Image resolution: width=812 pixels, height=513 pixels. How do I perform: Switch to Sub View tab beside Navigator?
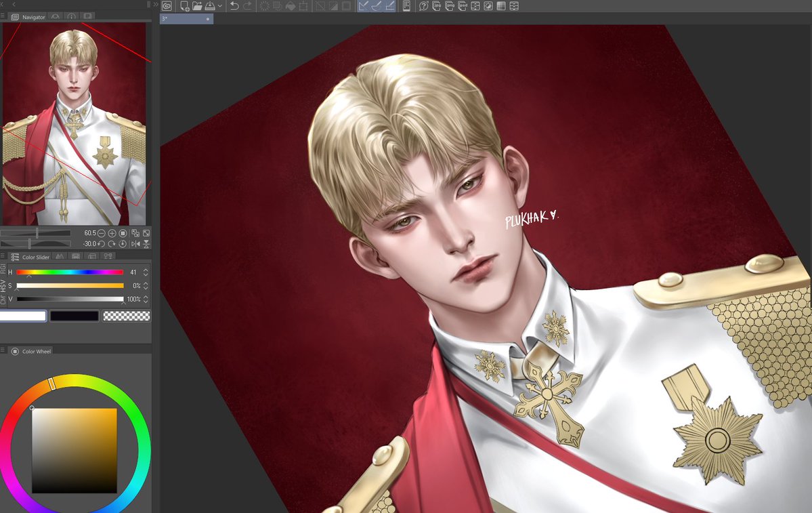(x=56, y=16)
